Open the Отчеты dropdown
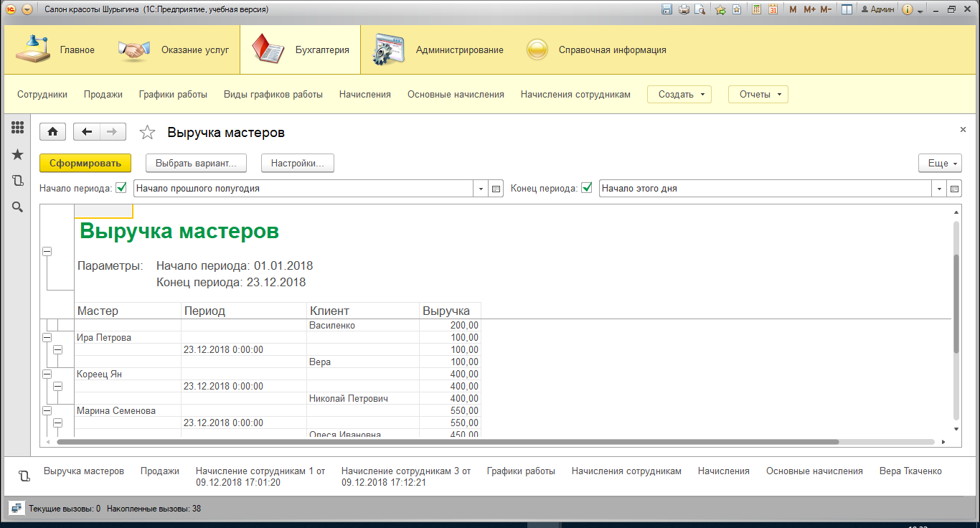Screen dimensions: 980x528 tap(758, 94)
